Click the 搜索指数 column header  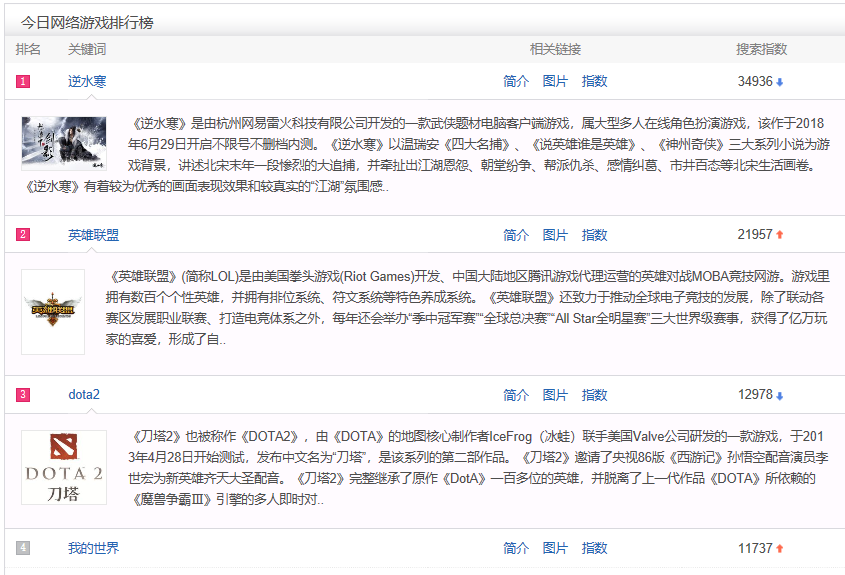(761, 50)
